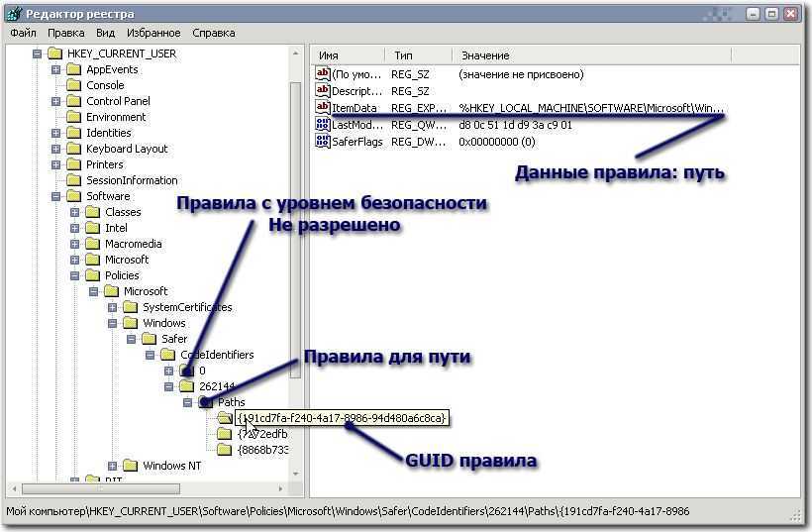
Task: Open the Справка menu
Action: click(214, 33)
